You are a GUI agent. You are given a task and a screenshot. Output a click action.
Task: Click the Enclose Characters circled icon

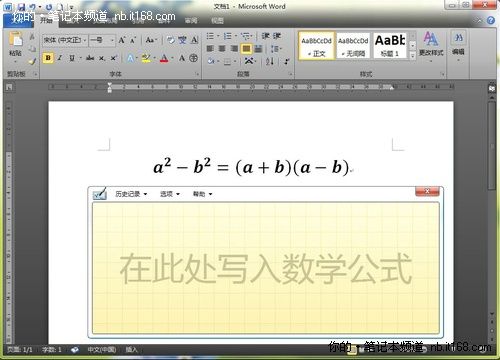point(194,58)
